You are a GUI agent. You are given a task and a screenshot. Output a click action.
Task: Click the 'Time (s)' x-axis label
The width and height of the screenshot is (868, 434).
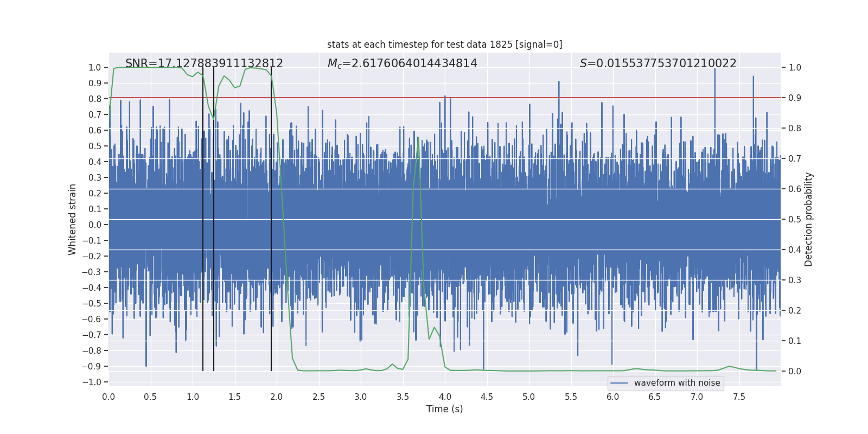(444, 409)
